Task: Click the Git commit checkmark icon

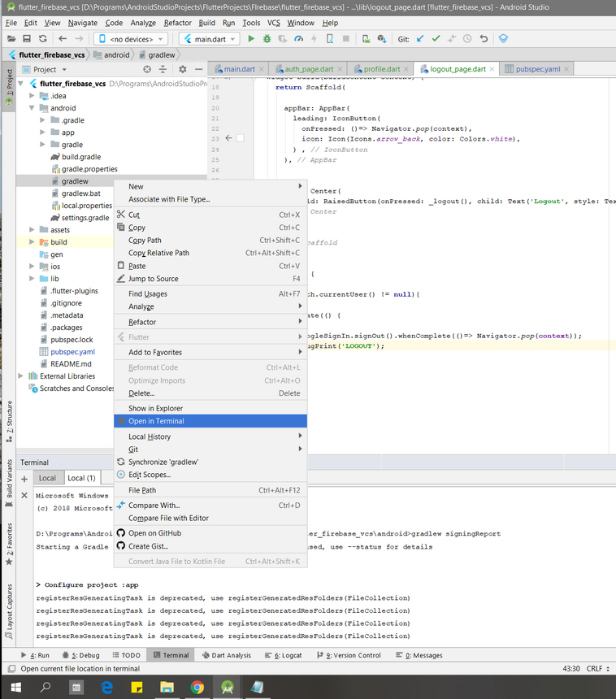Action: (436, 38)
